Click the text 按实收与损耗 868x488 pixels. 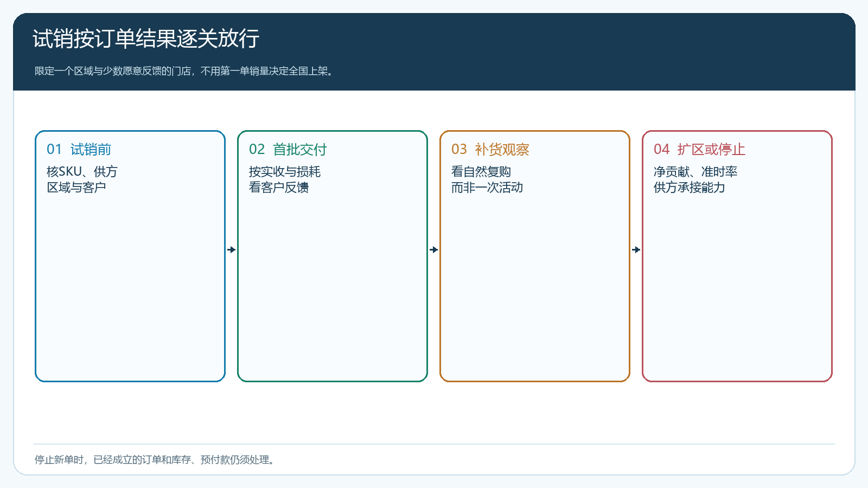coord(285,172)
